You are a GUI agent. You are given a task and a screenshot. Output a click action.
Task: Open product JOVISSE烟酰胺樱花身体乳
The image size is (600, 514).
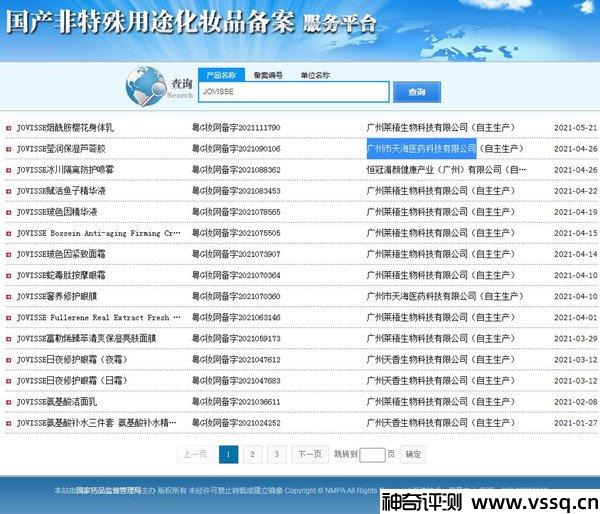click(65, 128)
